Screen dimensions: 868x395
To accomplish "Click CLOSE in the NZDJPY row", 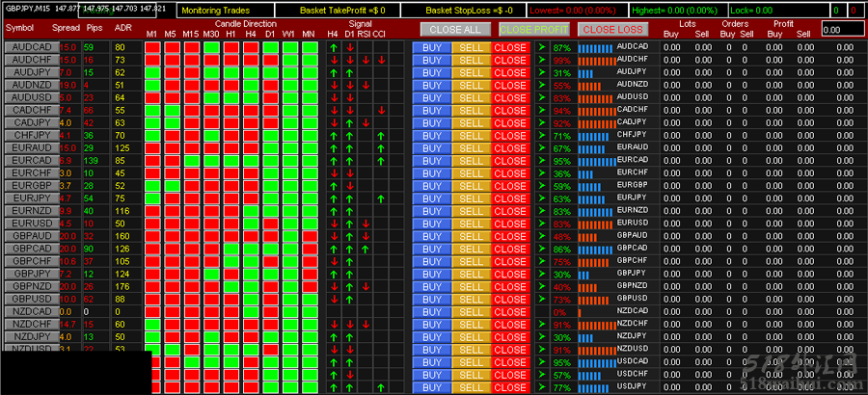I will click(510, 337).
